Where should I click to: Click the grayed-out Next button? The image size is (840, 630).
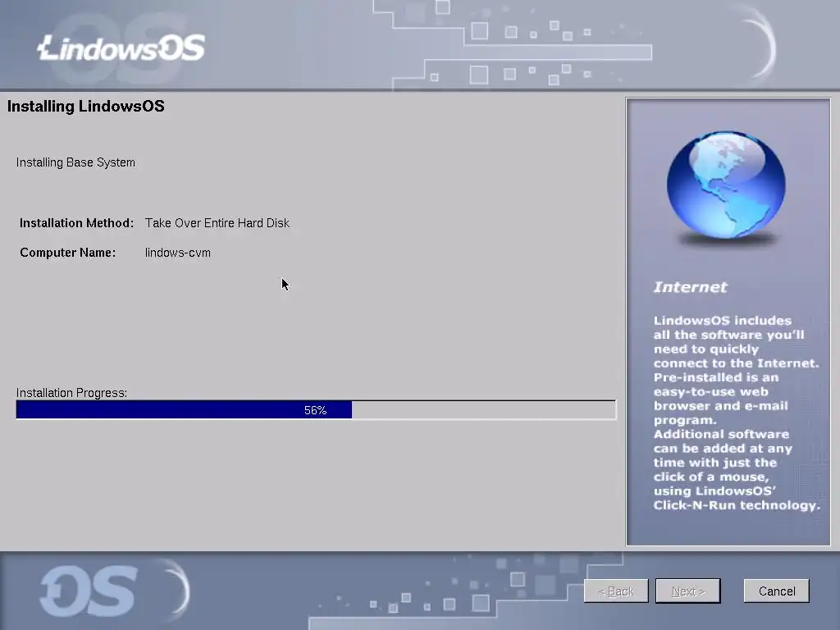tap(688, 591)
